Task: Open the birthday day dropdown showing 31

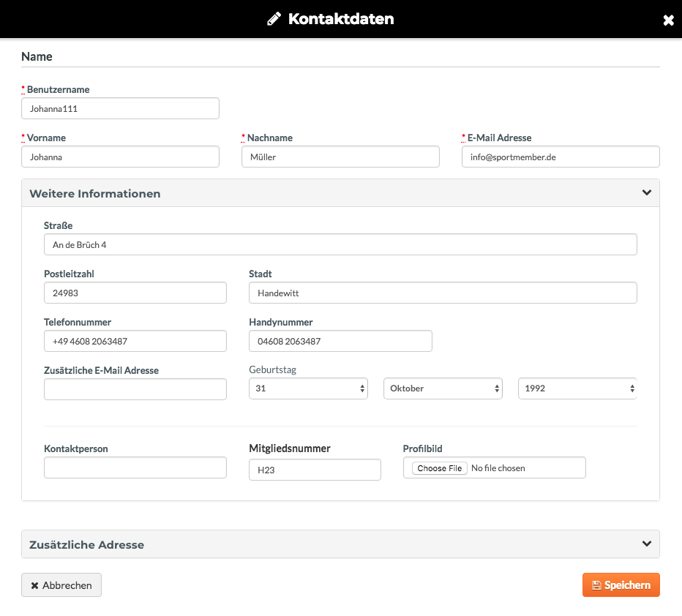Action: [x=308, y=388]
